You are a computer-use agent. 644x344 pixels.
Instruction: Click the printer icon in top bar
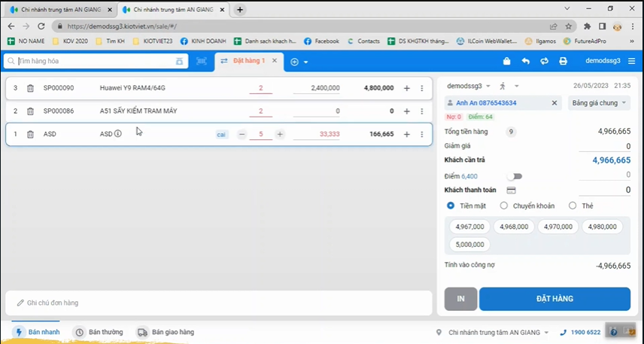pyautogui.click(x=563, y=61)
